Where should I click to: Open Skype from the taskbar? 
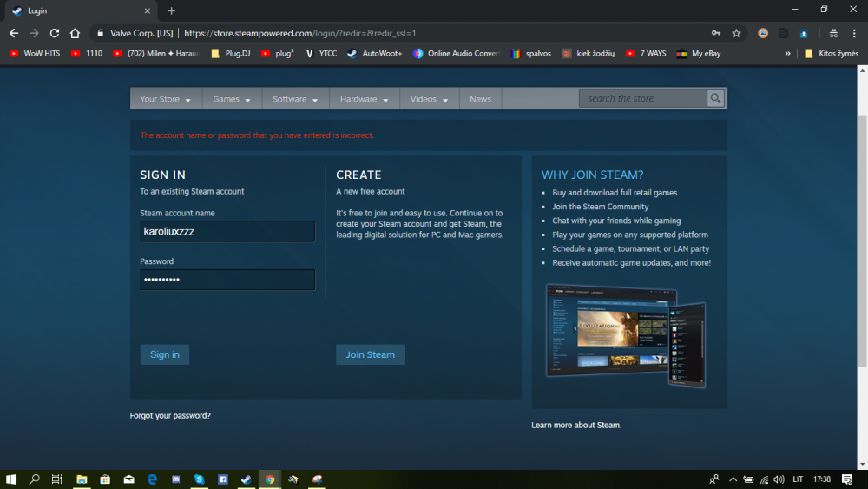coord(200,479)
